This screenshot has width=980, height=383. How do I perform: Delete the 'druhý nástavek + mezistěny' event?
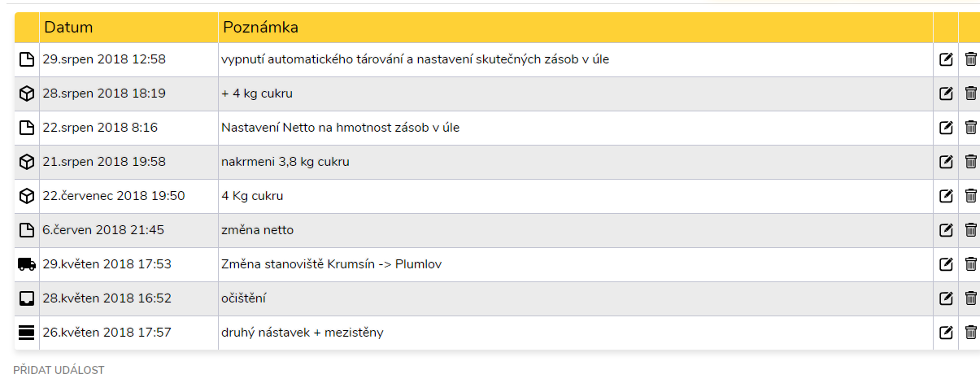(970, 333)
